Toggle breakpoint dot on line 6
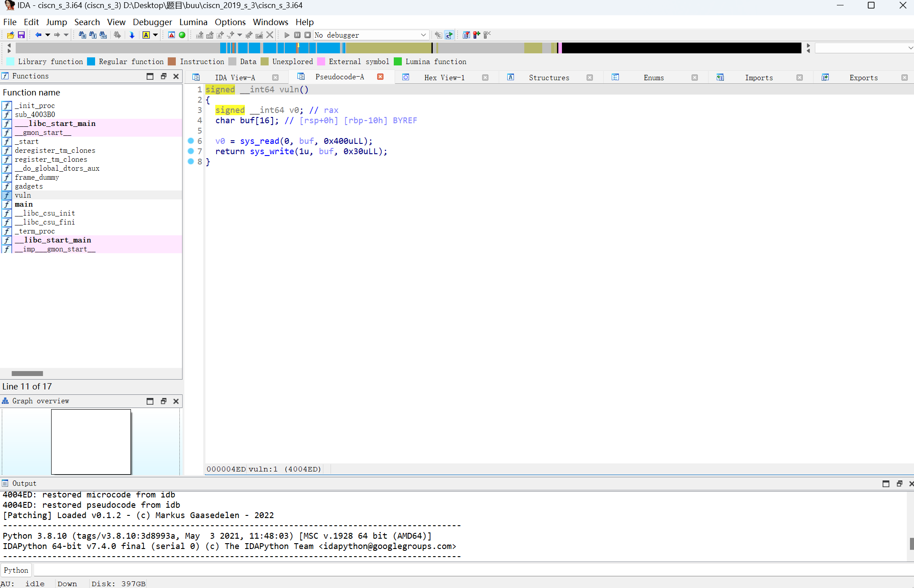The height and width of the screenshot is (588, 914). [x=191, y=141]
